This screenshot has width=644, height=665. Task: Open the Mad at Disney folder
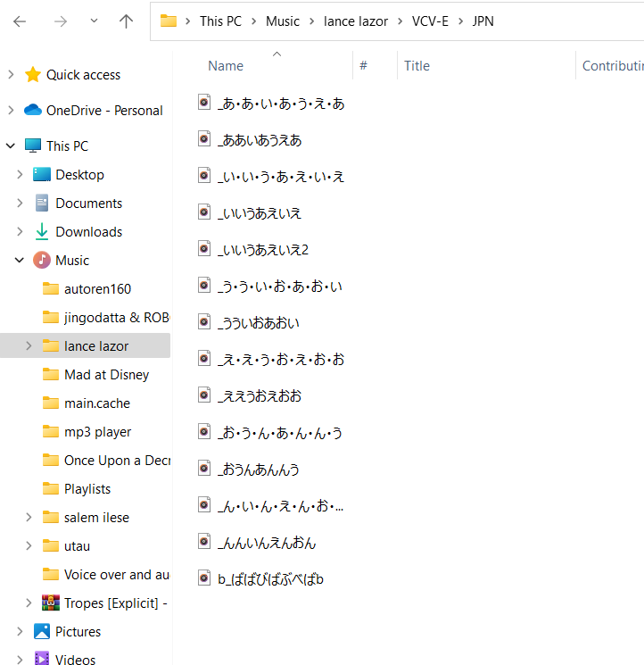pyautogui.click(x=107, y=375)
